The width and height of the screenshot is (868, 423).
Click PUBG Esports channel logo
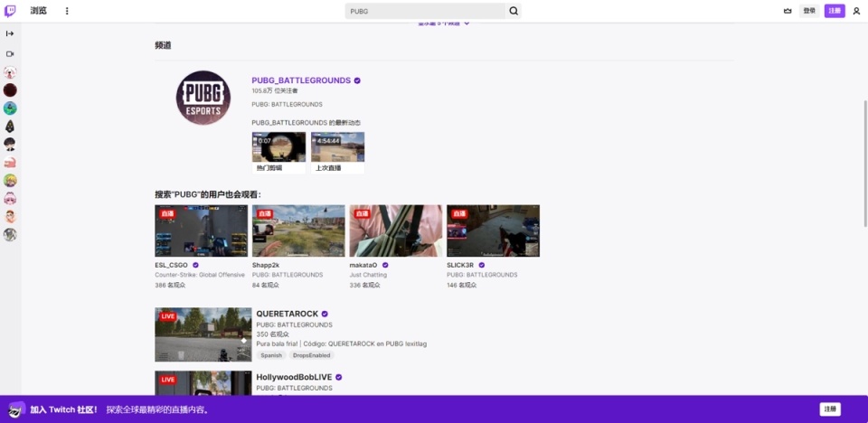click(203, 98)
